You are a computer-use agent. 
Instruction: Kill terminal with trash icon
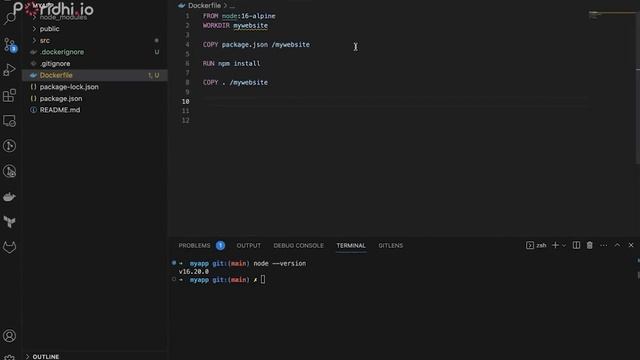click(x=589, y=245)
